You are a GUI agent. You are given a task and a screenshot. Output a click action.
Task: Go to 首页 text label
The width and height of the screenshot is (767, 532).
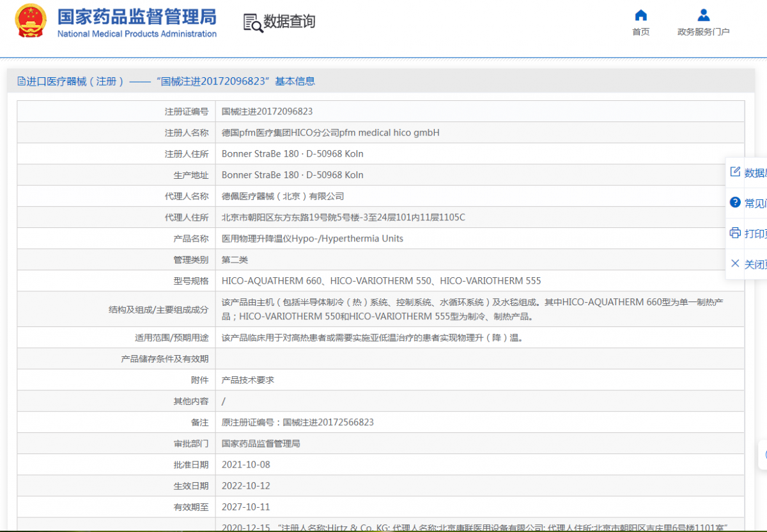640,32
